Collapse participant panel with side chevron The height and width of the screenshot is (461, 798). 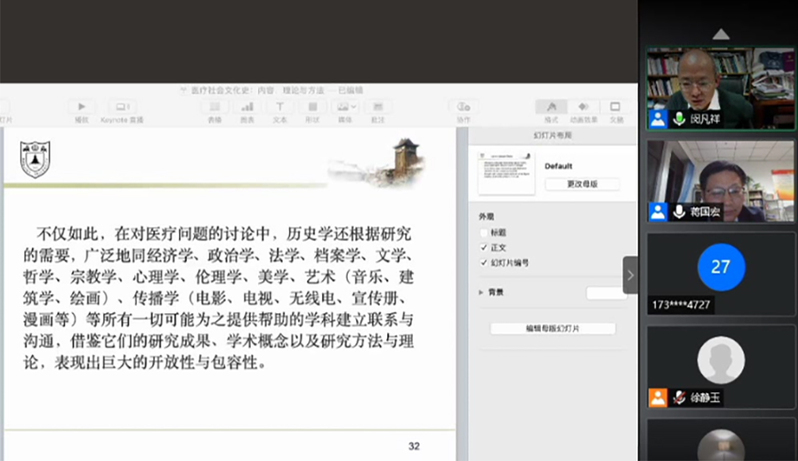(x=630, y=274)
